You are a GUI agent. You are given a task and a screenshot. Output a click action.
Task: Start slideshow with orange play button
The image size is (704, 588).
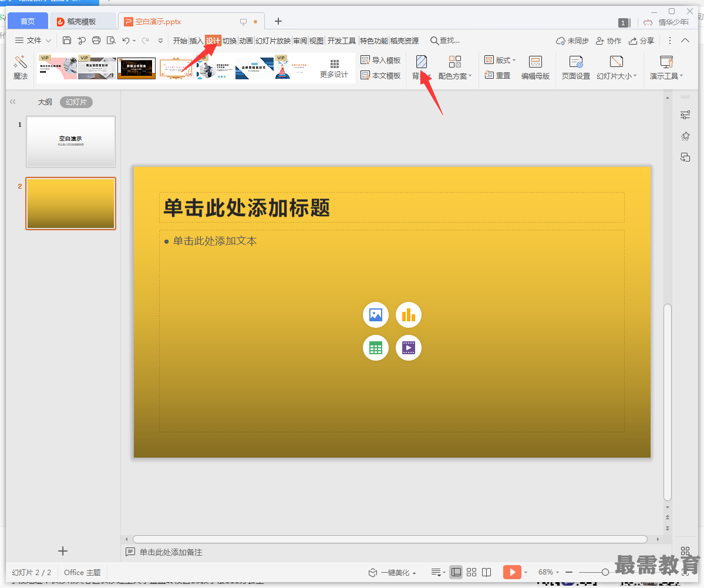(x=512, y=572)
